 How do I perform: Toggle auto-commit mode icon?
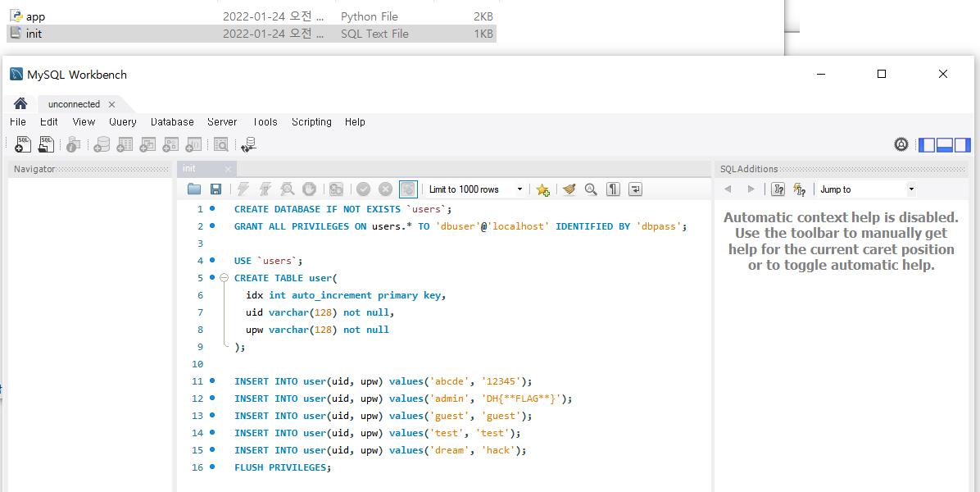click(408, 189)
